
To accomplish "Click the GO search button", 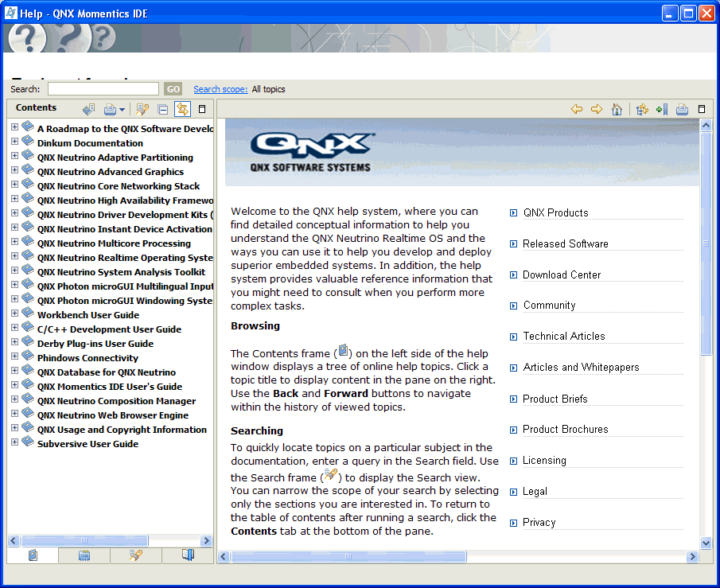I will click(173, 89).
